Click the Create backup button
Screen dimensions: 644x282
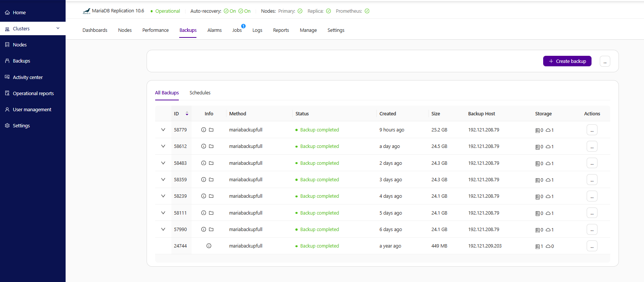[567, 61]
